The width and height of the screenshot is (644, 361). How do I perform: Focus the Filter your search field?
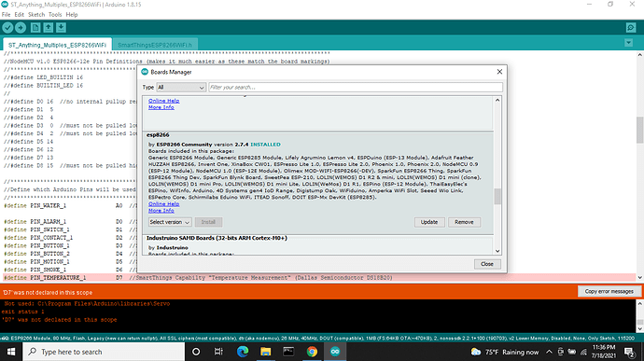[x=356, y=87]
